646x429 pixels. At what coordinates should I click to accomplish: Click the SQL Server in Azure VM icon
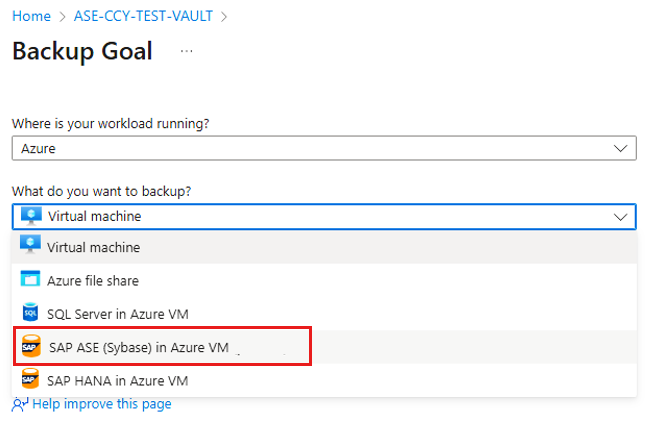pos(29,314)
